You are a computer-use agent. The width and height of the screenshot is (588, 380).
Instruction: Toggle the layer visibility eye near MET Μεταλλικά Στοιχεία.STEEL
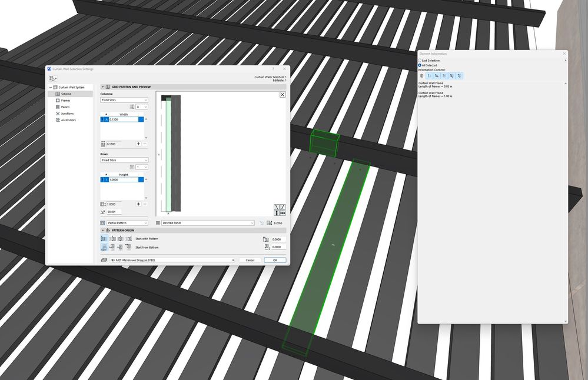tap(112, 260)
